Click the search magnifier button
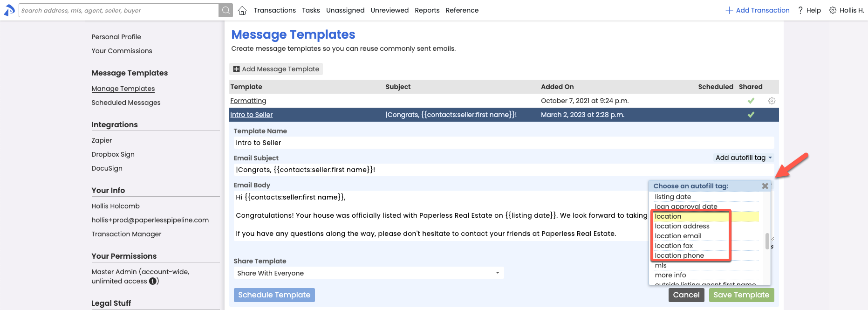The width and height of the screenshot is (868, 310). [226, 10]
